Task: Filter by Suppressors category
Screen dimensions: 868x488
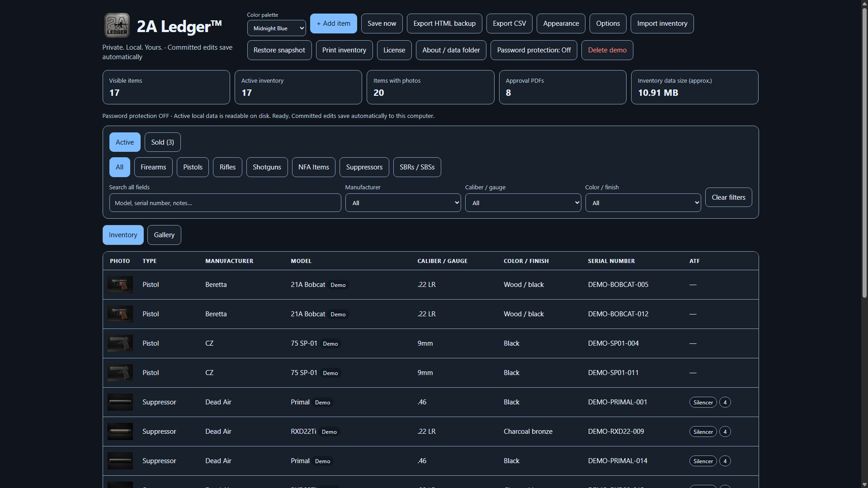Action: tap(364, 167)
